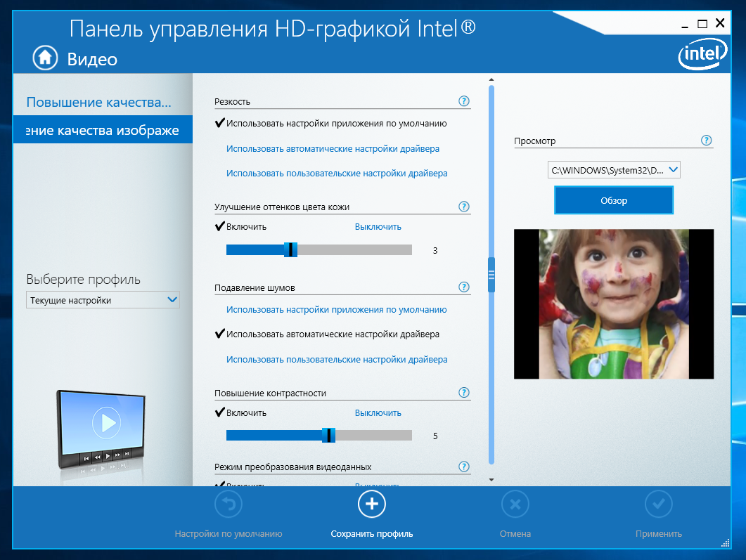Viewport: 746px width, 560px height.
Task: Open the preview file path dropdown
Action: (614, 170)
